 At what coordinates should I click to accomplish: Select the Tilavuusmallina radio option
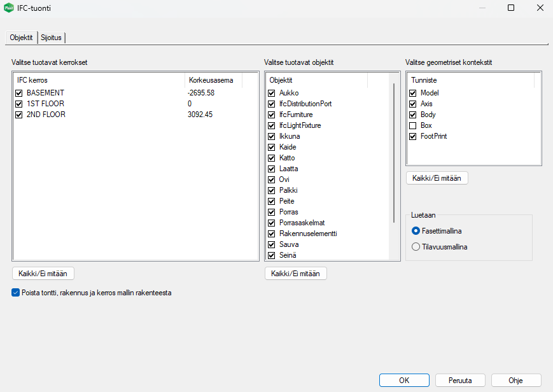coord(416,246)
